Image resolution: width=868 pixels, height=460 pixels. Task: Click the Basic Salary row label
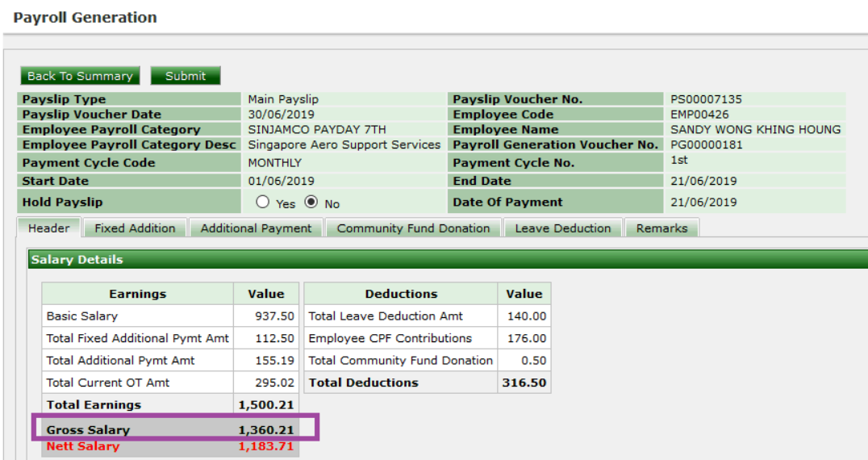coord(82,316)
